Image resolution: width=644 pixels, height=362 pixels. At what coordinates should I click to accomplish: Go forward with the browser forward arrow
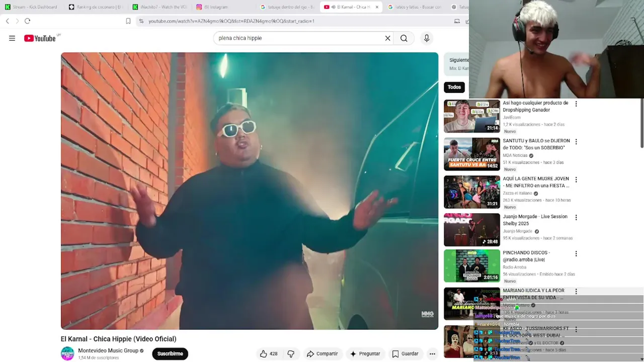pyautogui.click(x=17, y=21)
